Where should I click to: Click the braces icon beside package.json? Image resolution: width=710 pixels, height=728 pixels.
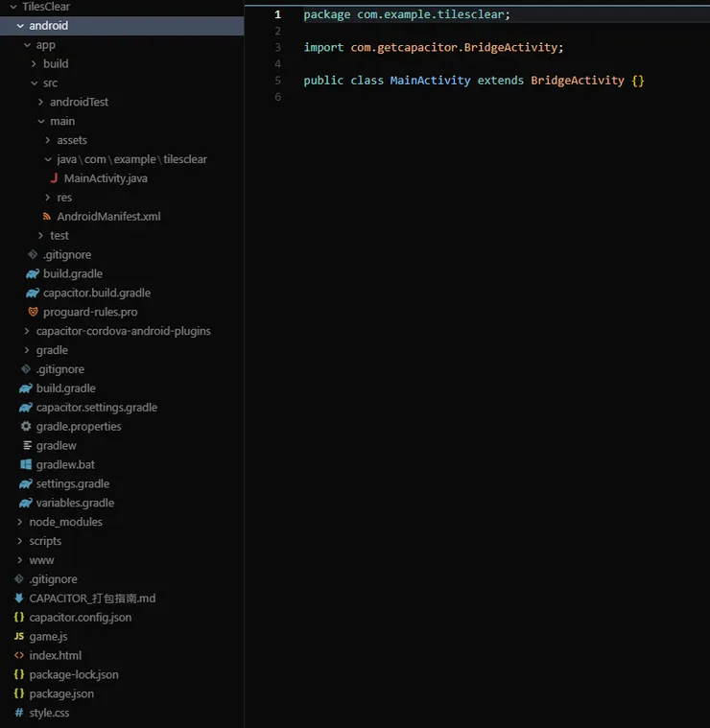point(19,693)
